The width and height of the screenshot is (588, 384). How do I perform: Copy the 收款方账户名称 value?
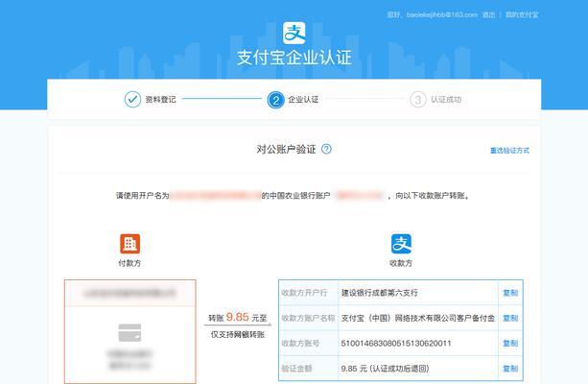coord(510,318)
